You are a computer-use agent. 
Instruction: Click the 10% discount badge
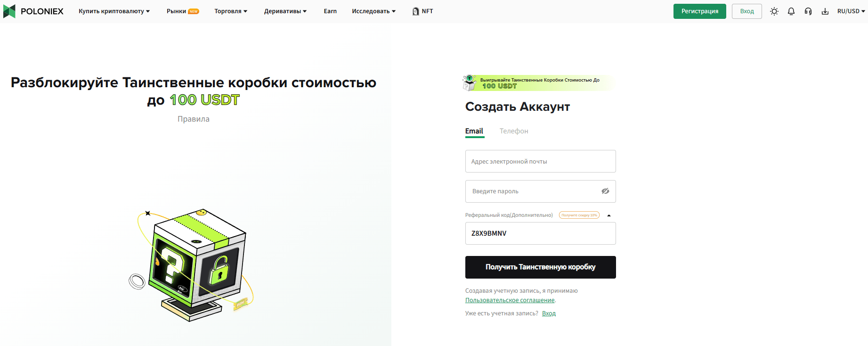579,215
